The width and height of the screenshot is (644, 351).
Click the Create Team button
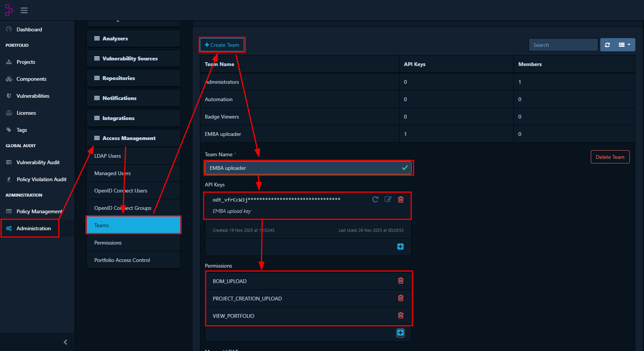click(222, 45)
